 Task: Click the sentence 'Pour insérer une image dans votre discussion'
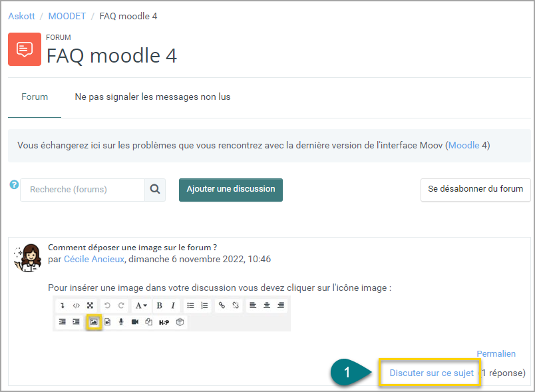click(142, 288)
